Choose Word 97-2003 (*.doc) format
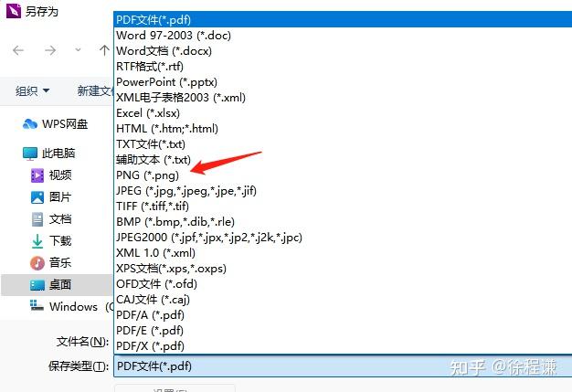The width and height of the screenshot is (572, 392). (343, 35)
